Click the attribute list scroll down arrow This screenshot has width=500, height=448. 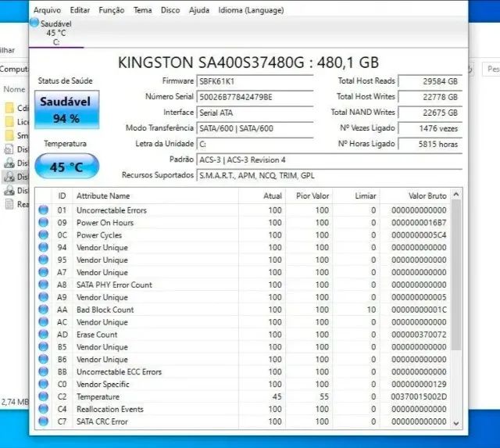[x=456, y=423]
